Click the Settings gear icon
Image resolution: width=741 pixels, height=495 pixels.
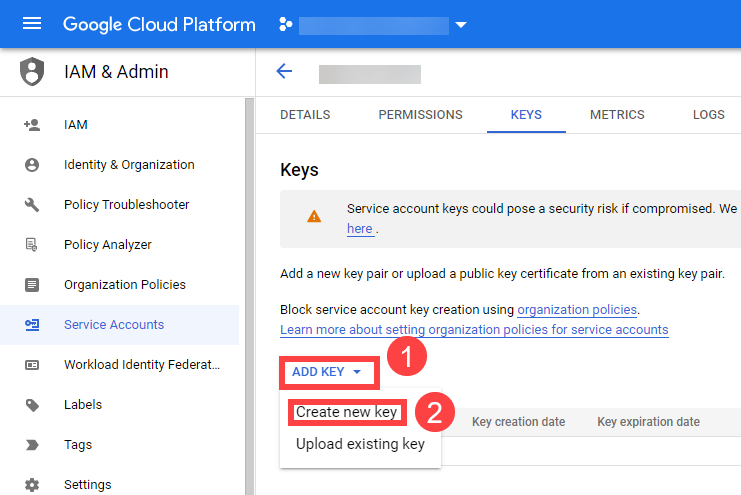pos(32,485)
